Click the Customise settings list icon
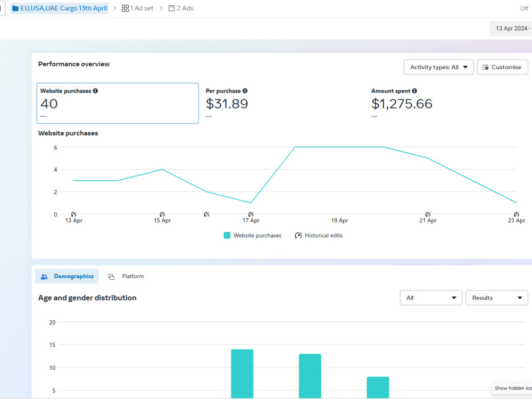Image resolution: width=532 pixels, height=399 pixels. point(485,67)
